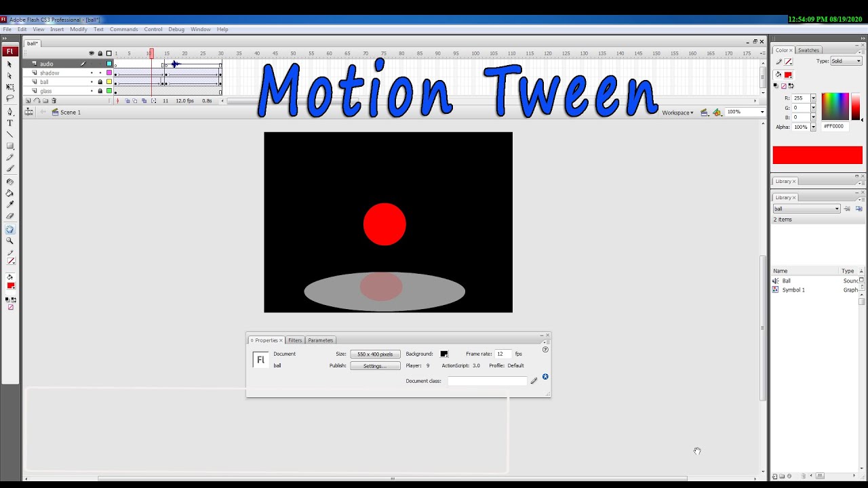Click Insert Layer icon below timeline layers
This screenshot has height=488, width=868.
pyautogui.click(x=28, y=100)
